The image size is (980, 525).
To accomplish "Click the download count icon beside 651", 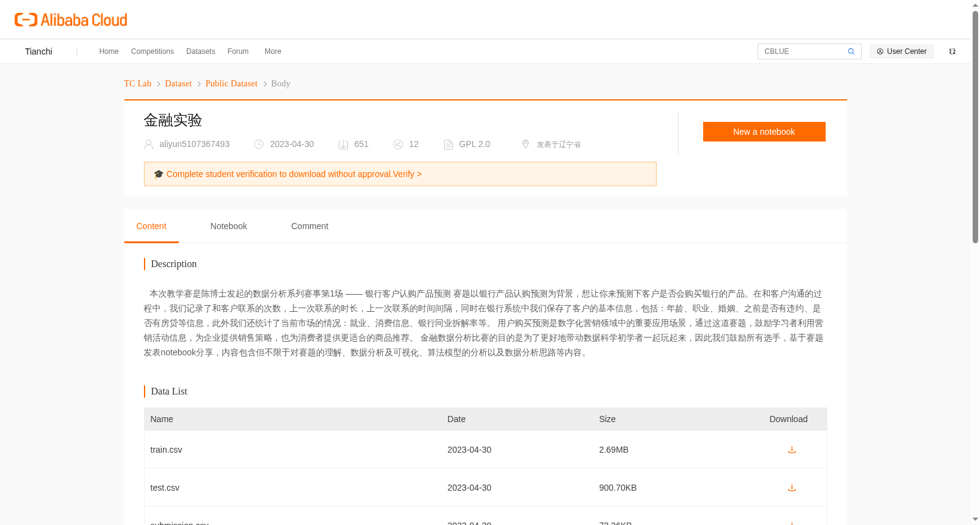I will click(344, 145).
